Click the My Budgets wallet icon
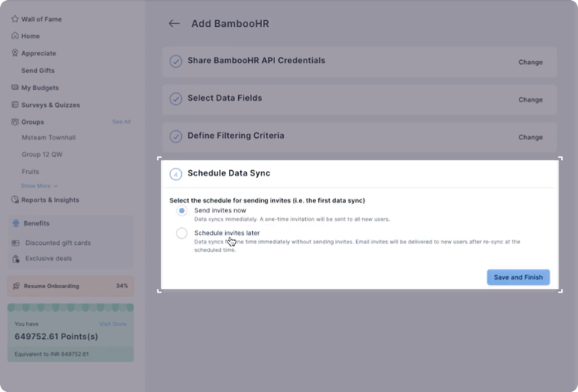Viewport: 578px width, 392px height. [15, 87]
